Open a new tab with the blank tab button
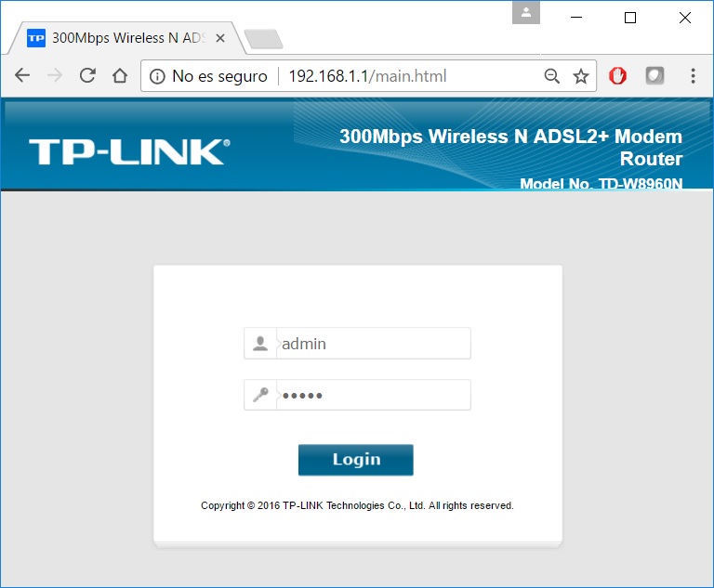 click(264, 39)
